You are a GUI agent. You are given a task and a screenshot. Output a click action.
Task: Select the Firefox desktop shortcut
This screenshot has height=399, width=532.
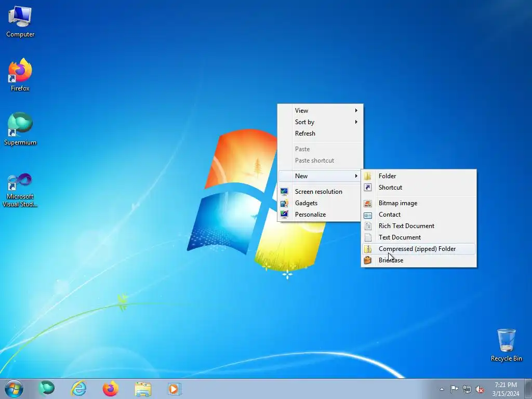coord(20,75)
